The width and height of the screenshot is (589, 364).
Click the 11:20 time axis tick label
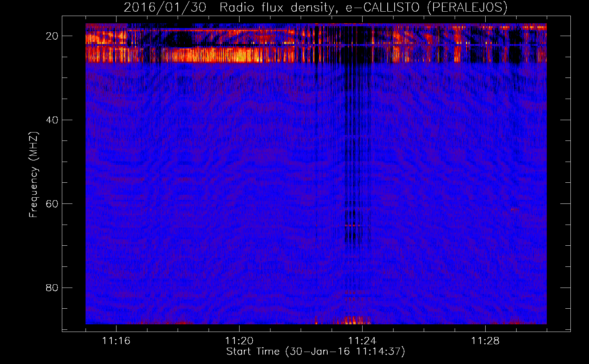(x=239, y=341)
